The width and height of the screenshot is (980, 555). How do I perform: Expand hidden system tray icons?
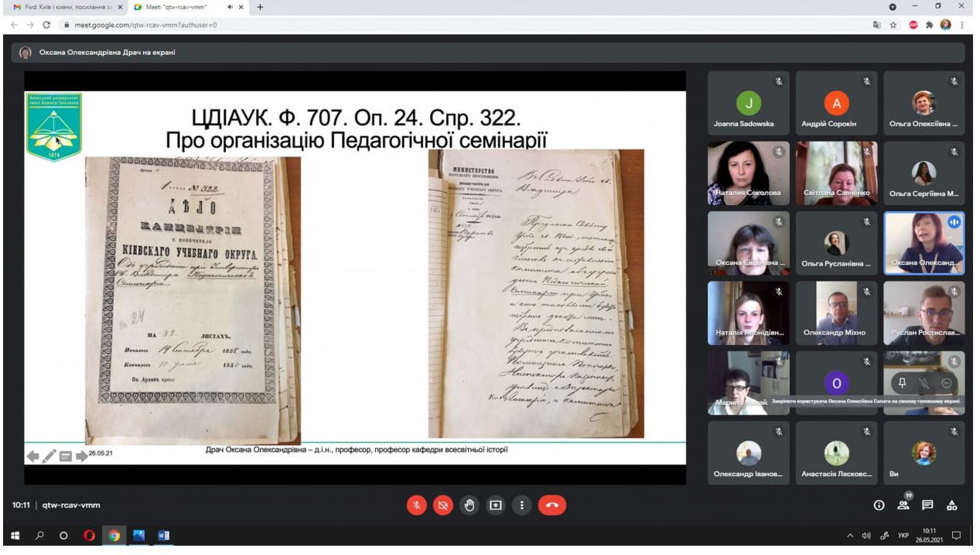(850, 536)
